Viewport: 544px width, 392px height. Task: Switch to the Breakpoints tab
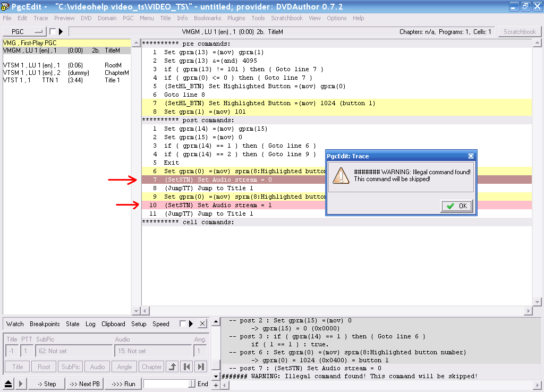tap(45, 324)
